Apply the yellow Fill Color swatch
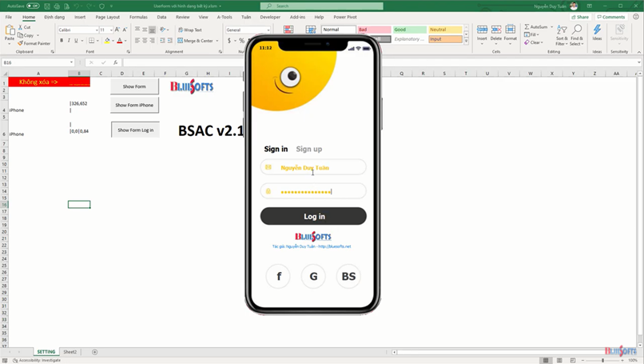This screenshot has height=364, width=644. [x=107, y=40]
